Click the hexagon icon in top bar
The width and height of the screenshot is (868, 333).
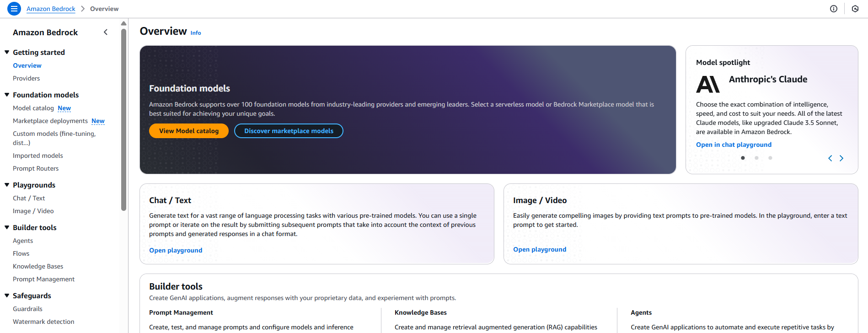[855, 9]
